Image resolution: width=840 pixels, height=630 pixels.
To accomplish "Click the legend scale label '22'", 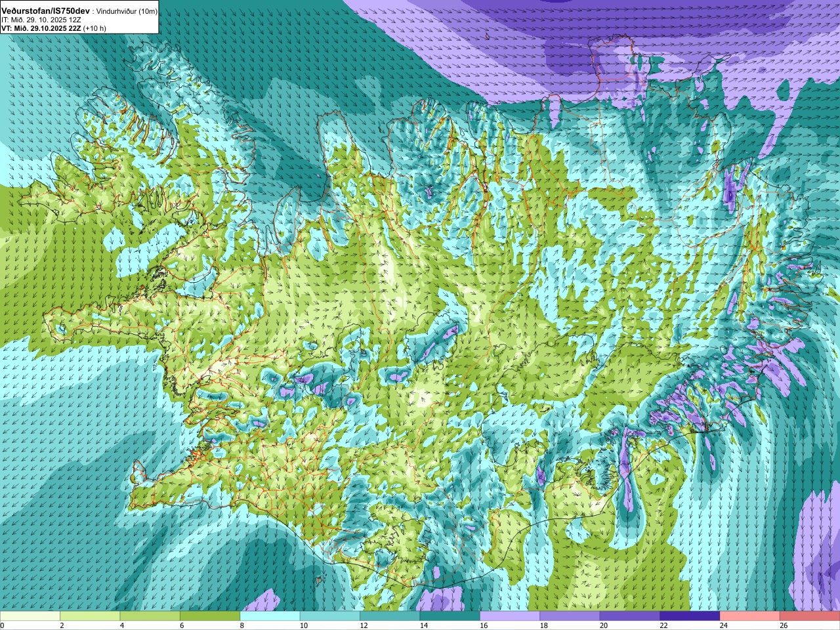I will pos(664,625).
